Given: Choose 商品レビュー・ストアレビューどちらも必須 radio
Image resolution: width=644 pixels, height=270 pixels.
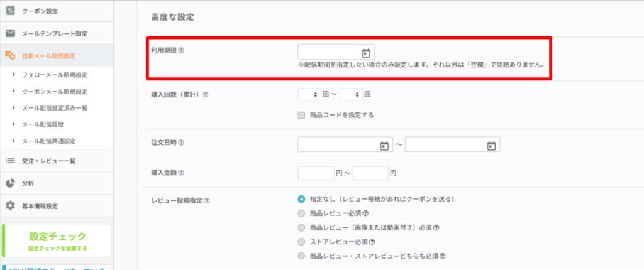Looking at the screenshot, I should click(x=302, y=256).
